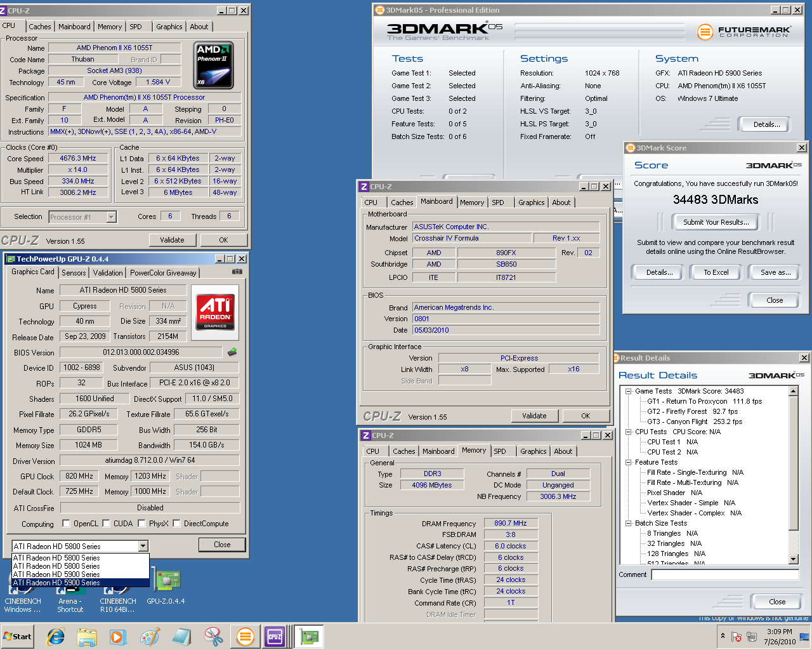Show hidden system tray icons
The width and height of the screenshot is (812, 650).
point(723,636)
